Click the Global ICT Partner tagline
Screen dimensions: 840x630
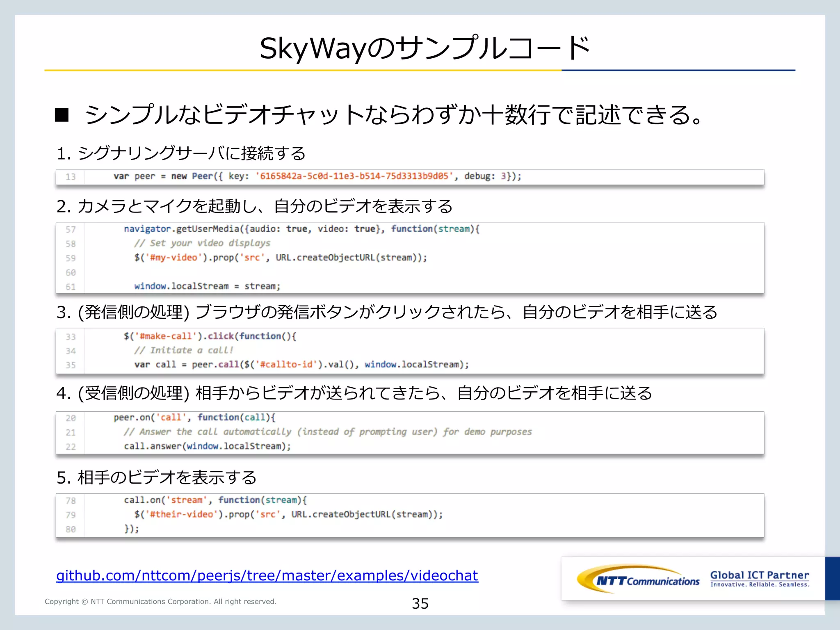760,579
